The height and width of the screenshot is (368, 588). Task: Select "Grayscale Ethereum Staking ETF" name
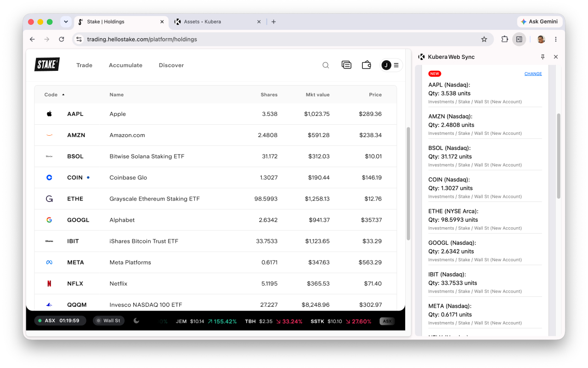[155, 199]
